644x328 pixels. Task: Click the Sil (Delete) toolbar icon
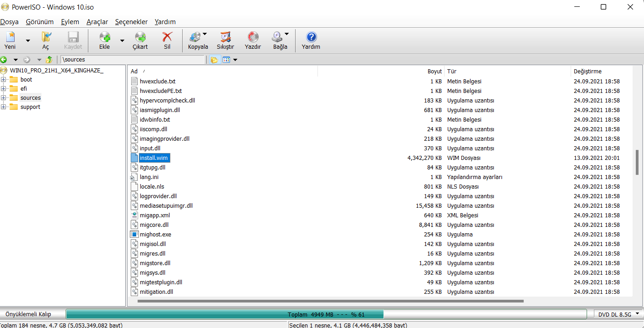[x=167, y=37]
